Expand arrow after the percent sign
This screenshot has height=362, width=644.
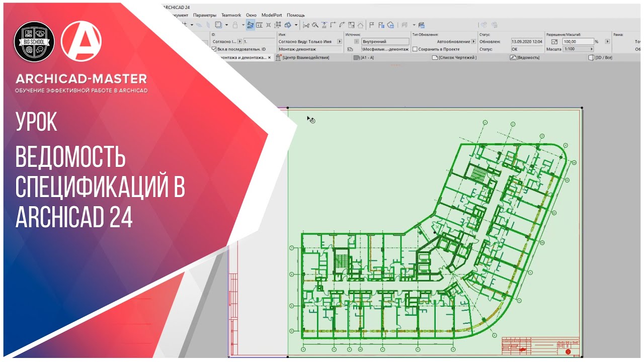coord(608,42)
